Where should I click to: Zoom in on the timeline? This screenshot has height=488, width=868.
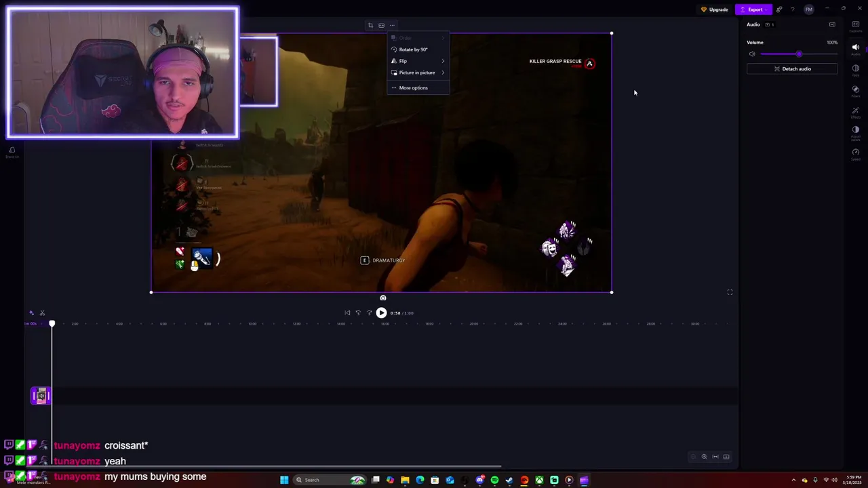coord(704,457)
